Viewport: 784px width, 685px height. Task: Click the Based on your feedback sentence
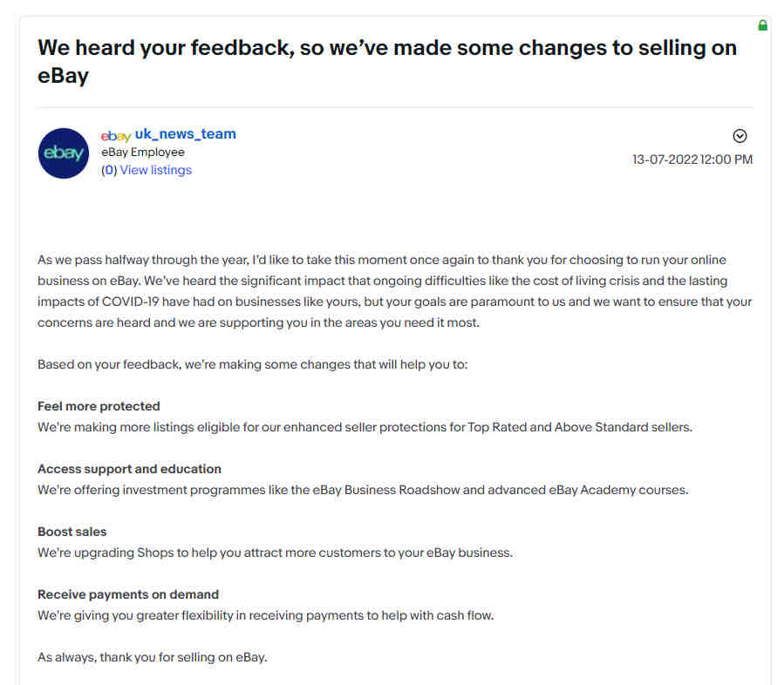[253, 365]
